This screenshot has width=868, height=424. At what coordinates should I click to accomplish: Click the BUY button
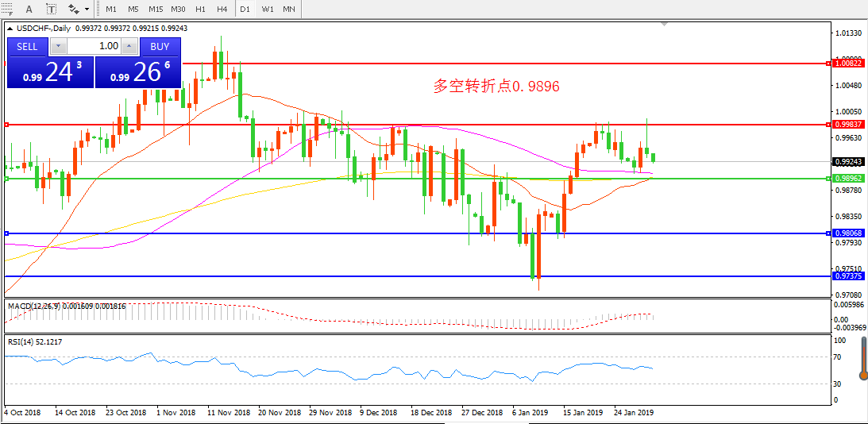160,46
